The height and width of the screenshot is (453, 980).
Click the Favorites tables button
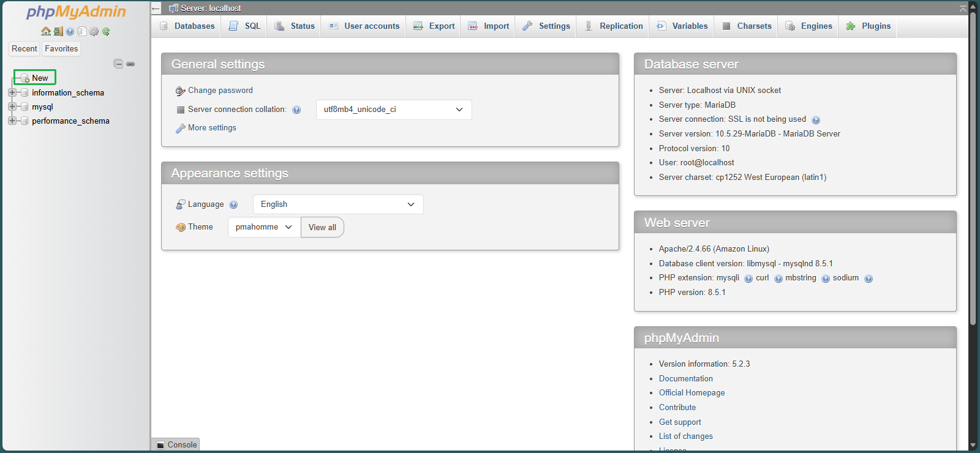click(x=61, y=49)
